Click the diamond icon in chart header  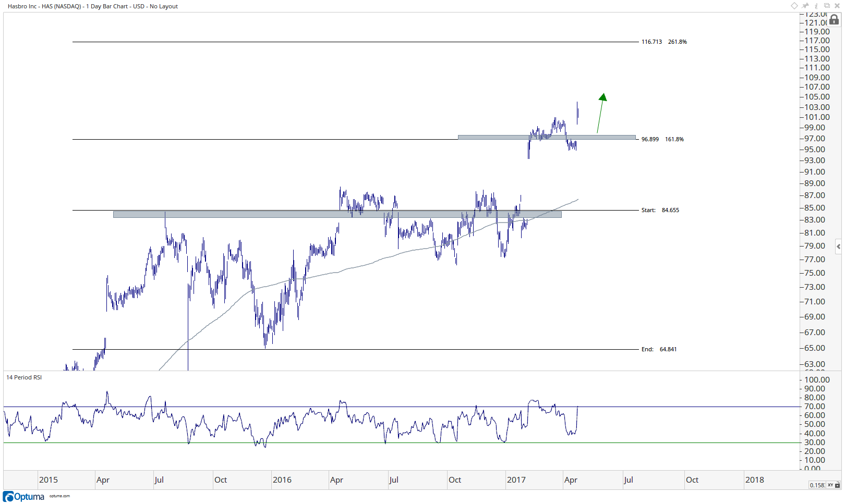tap(794, 6)
